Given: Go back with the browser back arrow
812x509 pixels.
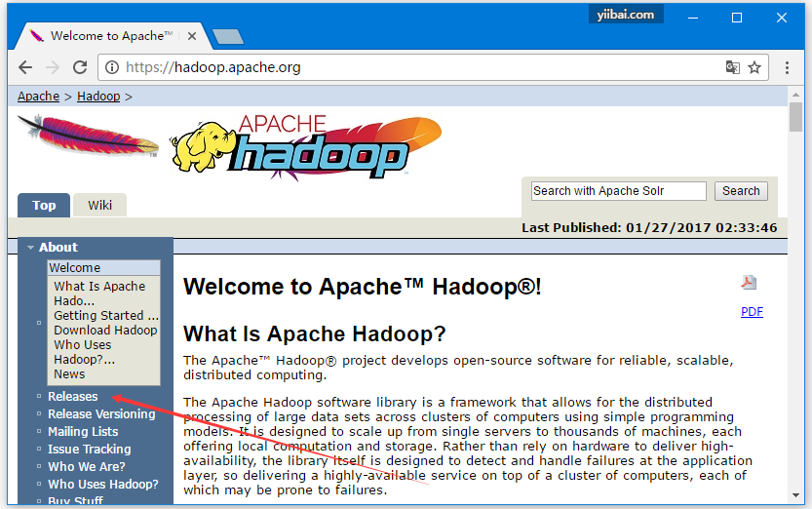Looking at the screenshot, I should pyautogui.click(x=25, y=67).
